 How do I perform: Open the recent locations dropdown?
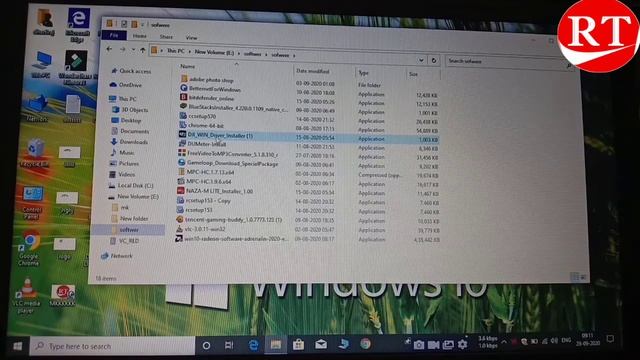point(133,50)
